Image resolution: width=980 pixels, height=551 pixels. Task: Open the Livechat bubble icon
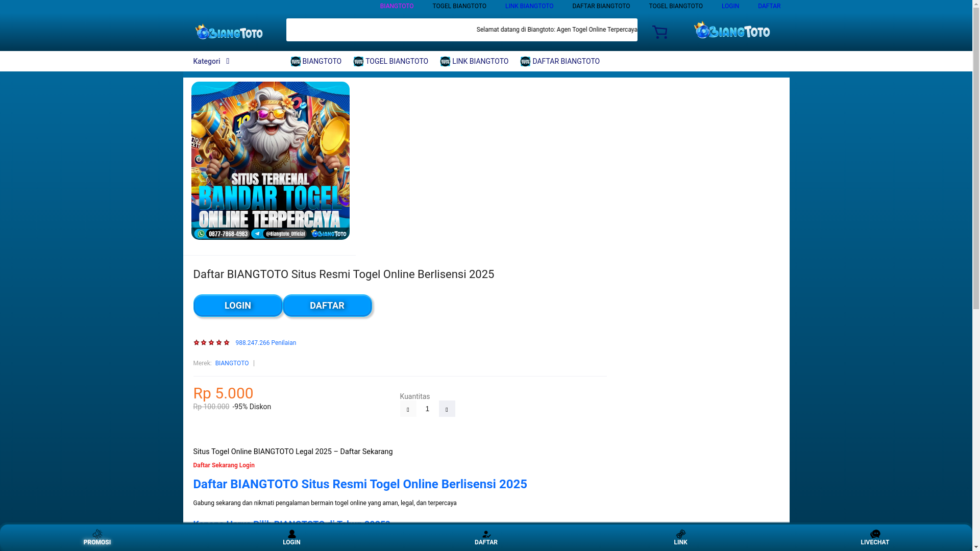[x=875, y=534]
